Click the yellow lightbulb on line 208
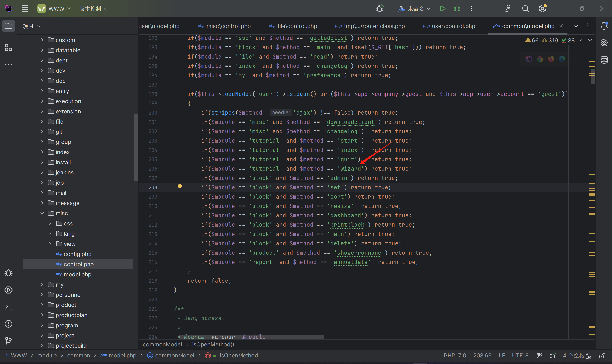This screenshot has width=612, height=364. pos(180,187)
